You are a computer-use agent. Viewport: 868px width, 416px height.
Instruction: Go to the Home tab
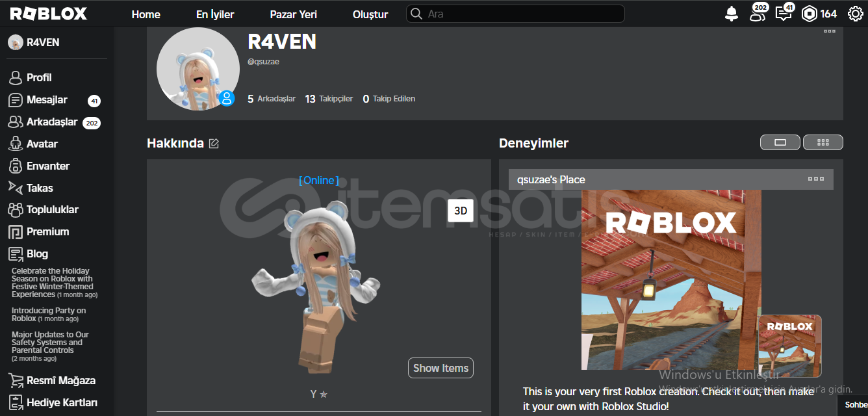tap(146, 14)
